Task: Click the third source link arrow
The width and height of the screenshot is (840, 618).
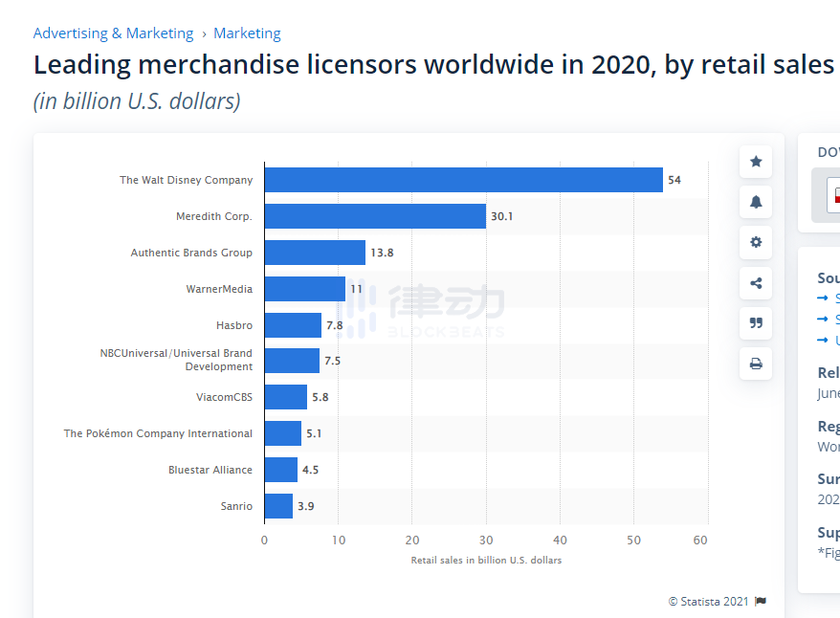Action: (x=824, y=341)
